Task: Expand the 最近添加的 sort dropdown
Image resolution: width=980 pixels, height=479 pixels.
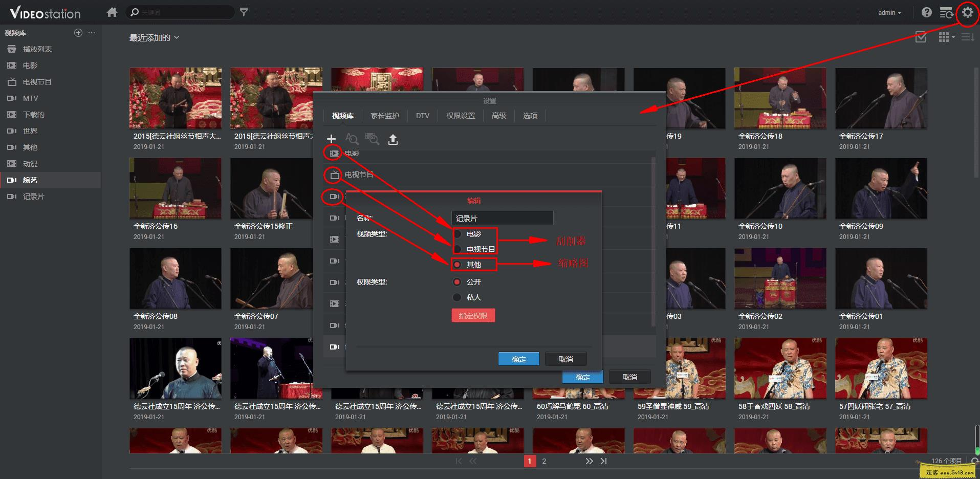Action: pos(154,37)
